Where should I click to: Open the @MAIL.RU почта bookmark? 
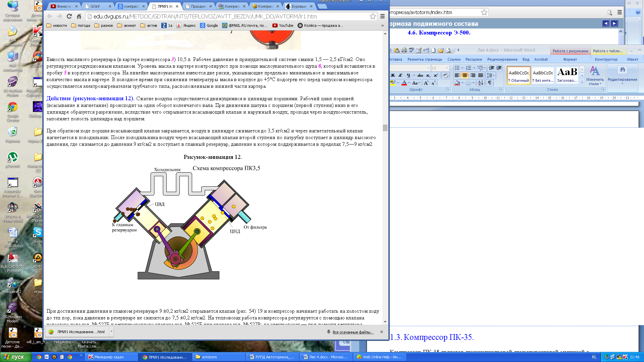(245, 25)
